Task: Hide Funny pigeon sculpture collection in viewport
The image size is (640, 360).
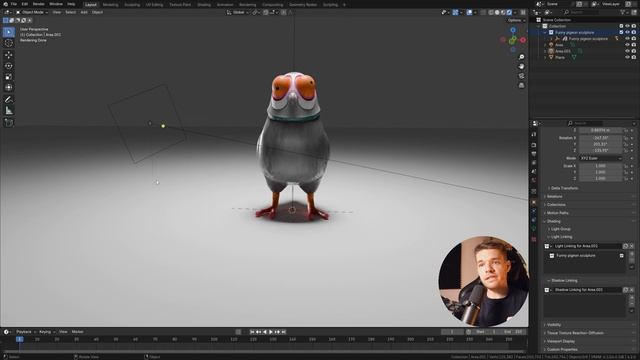Action: point(627,32)
